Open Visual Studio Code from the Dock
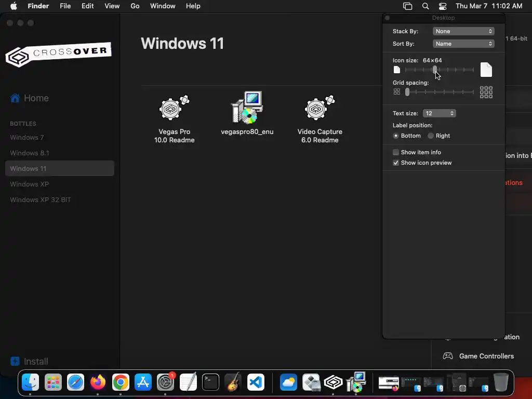 point(256,382)
